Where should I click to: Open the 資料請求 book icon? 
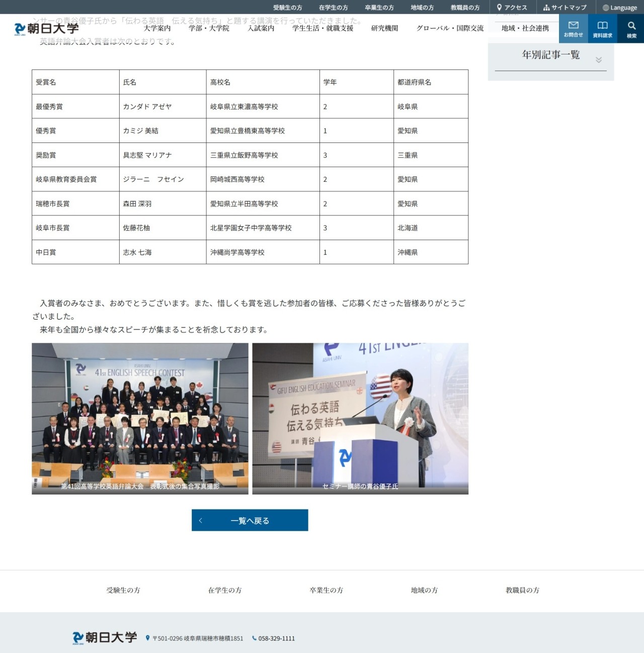(x=602, y=29)
